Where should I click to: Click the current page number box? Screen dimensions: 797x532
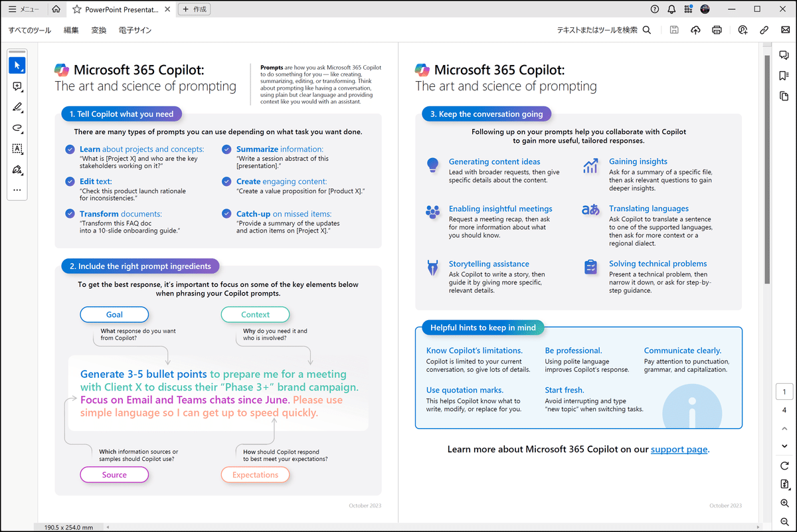pyautogui.click(x=784, y=393)
